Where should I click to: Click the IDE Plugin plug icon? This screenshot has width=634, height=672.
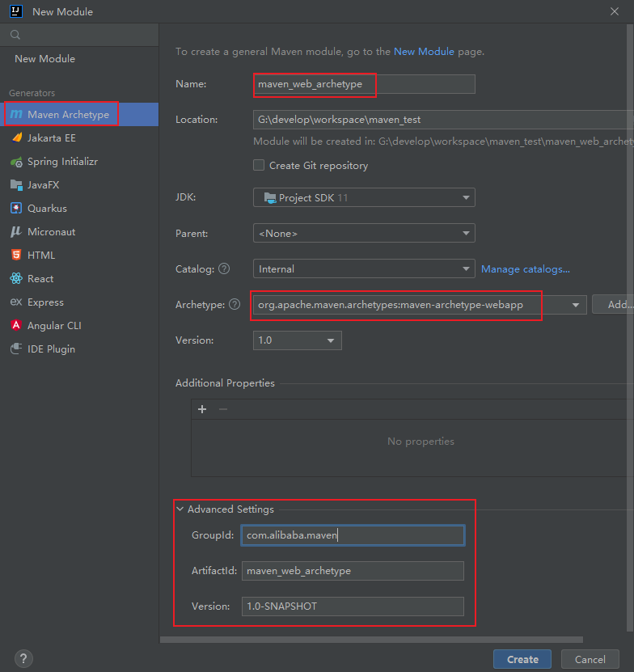point(16,349)
